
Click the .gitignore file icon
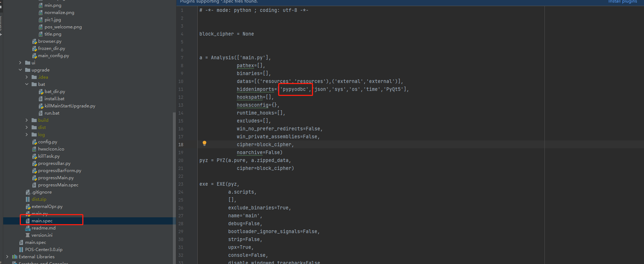[x=28, y=192]
